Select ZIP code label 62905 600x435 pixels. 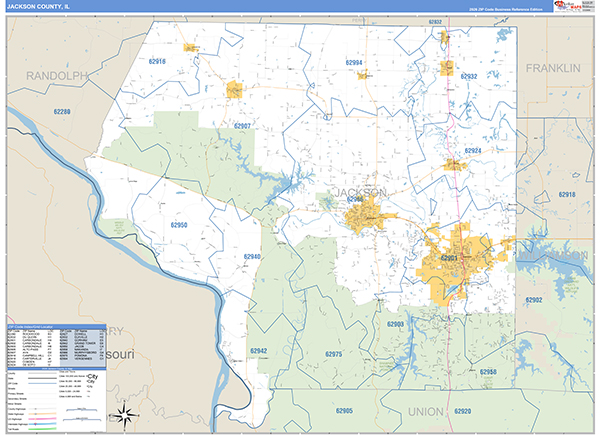point(344,411)
